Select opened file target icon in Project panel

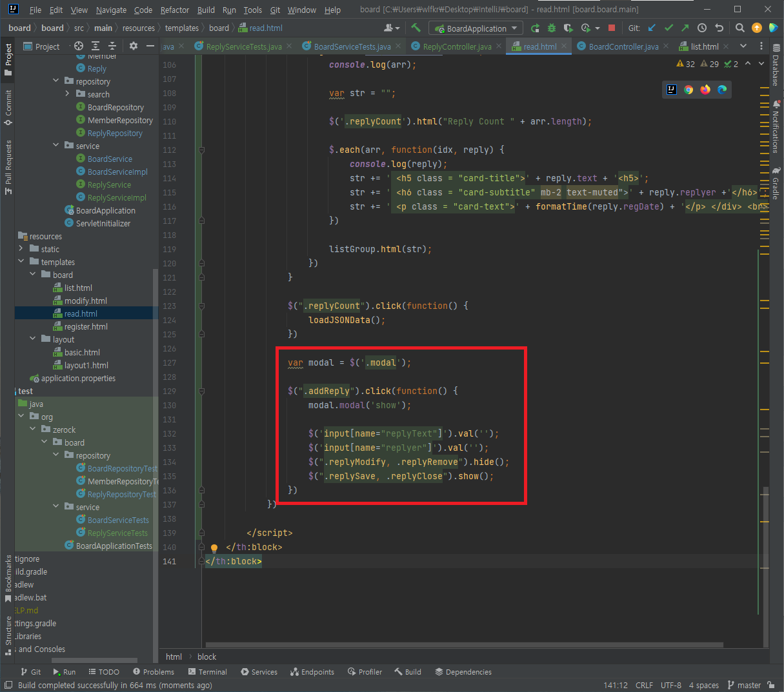tap(79, 46)
